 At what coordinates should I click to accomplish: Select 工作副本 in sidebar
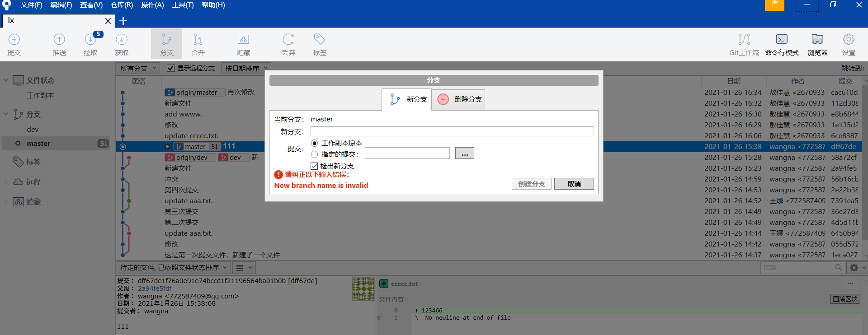pyautogui.click(x=40, y=96)
